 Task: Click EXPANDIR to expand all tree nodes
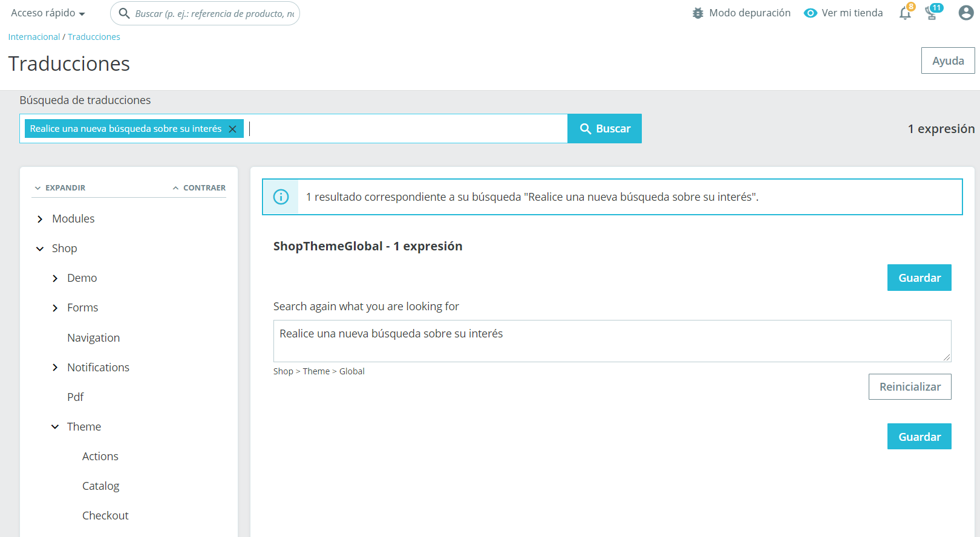[x=60, y=188]
